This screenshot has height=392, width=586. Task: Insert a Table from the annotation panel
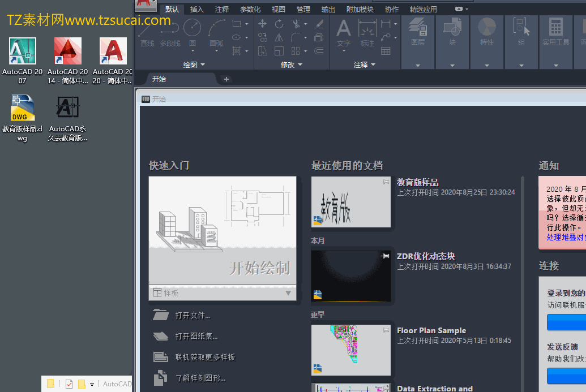click(x=386, y=51)
